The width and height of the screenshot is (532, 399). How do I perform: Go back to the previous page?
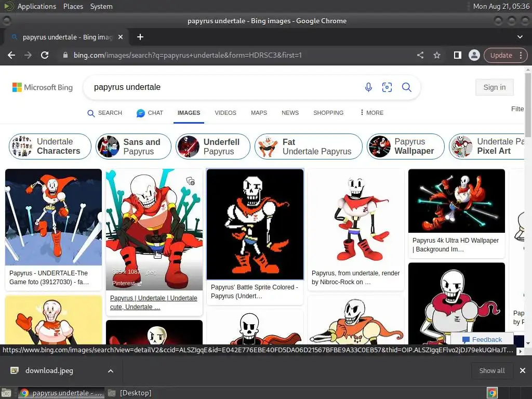pyautogui.click(x=11, y=55)
